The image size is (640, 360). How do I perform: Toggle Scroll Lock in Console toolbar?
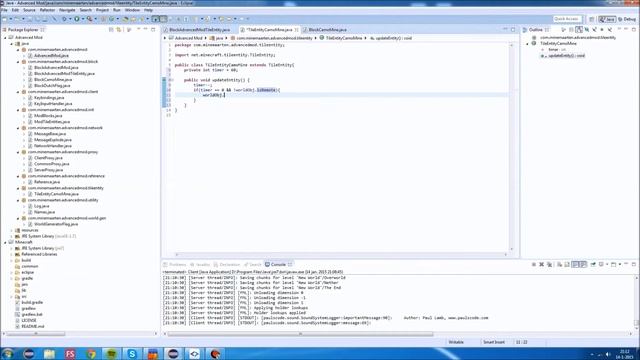pos(567,264)
